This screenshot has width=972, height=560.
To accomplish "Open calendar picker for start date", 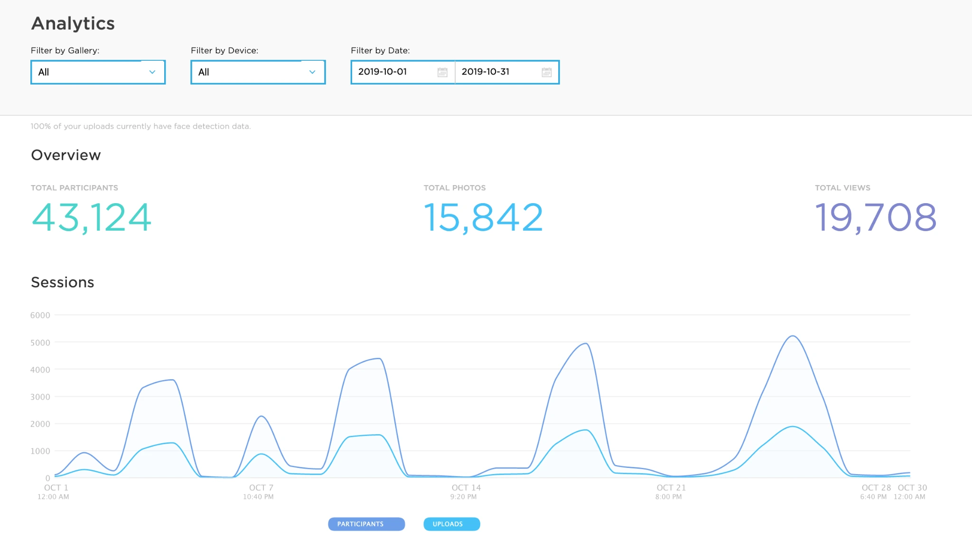I will click(x=442, y=72).
